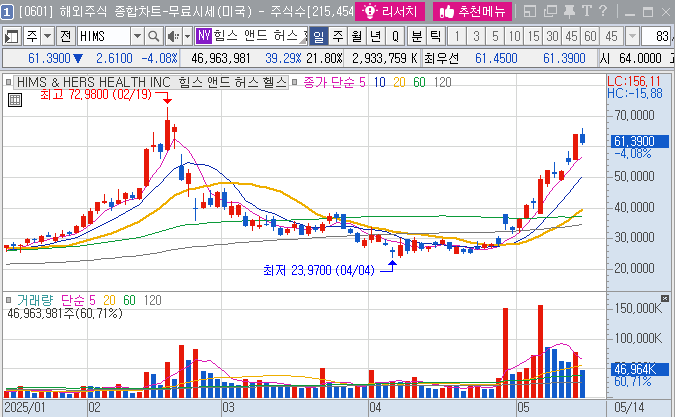Click the 최고 72.9800 (02/19) high label
This screenshot has height=417, width=675.
pos(96,94)
